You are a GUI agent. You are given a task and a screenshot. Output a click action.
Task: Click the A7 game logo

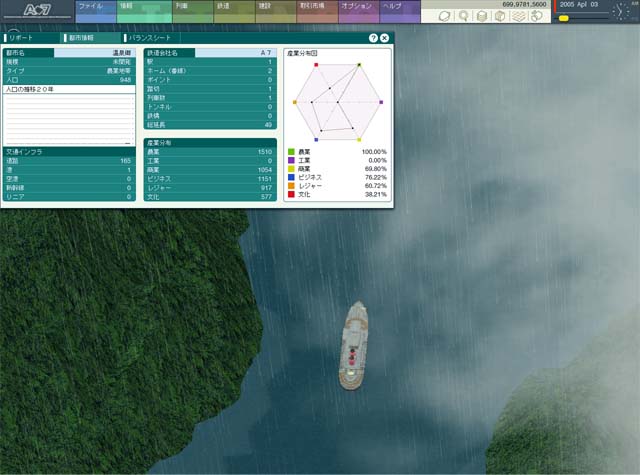[37, 10]
